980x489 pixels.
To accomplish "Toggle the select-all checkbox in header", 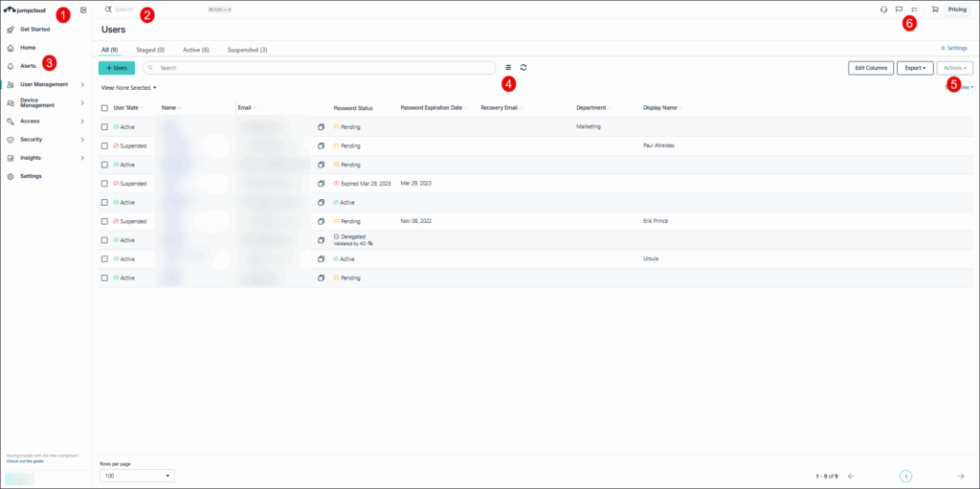I will 105,108.
